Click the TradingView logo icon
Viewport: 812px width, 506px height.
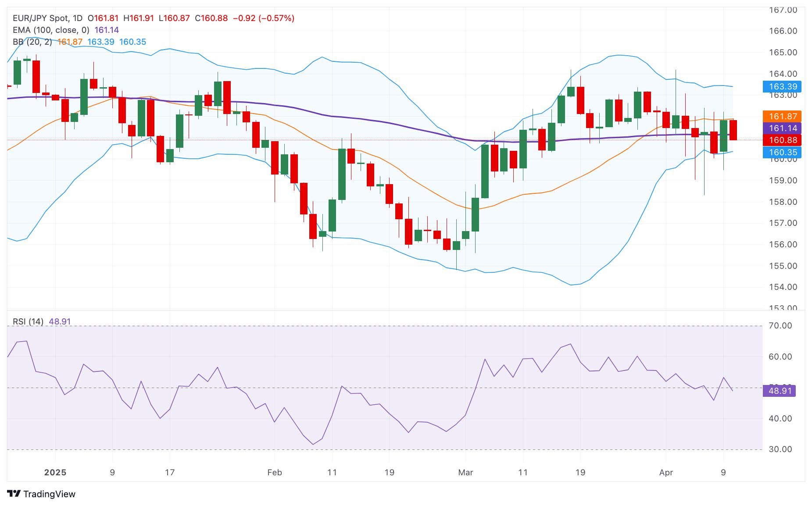[x=14, y=494]
